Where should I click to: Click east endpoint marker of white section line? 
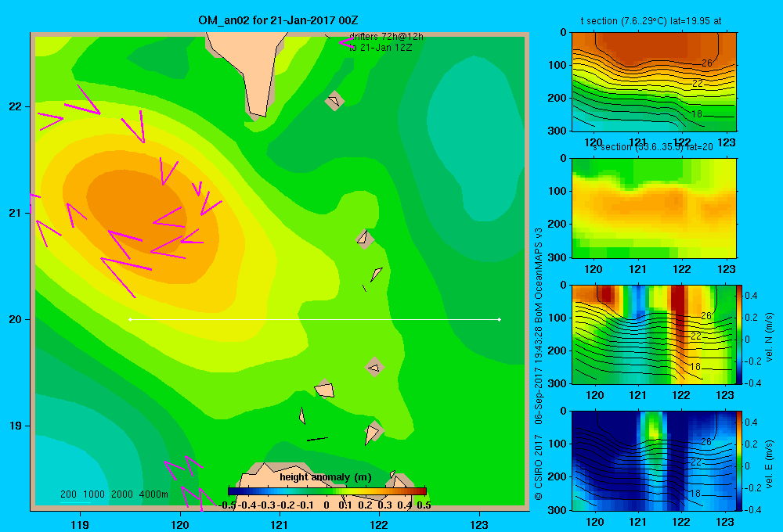point(500,319)
